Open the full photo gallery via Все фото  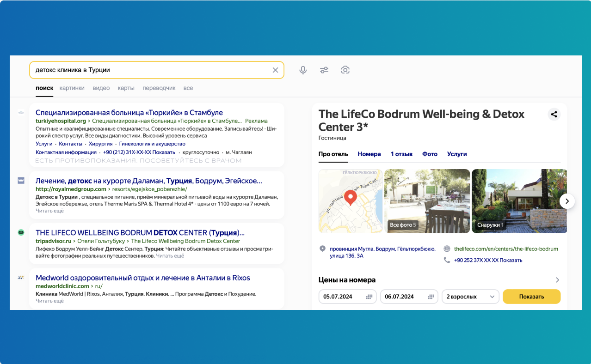pyautogui.click(x=400, y=225)
